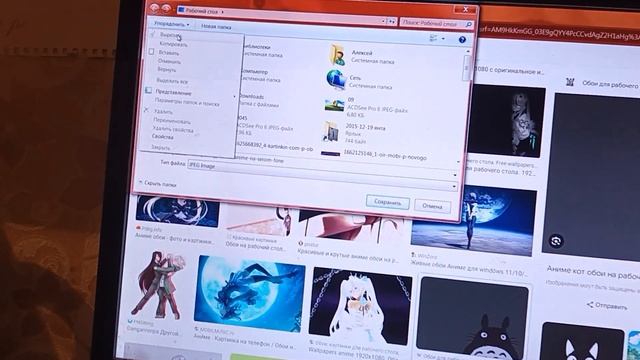640x360 pixels.
Task: Choose Вставить in the Упорядочить menu
Action: point(169,53)
